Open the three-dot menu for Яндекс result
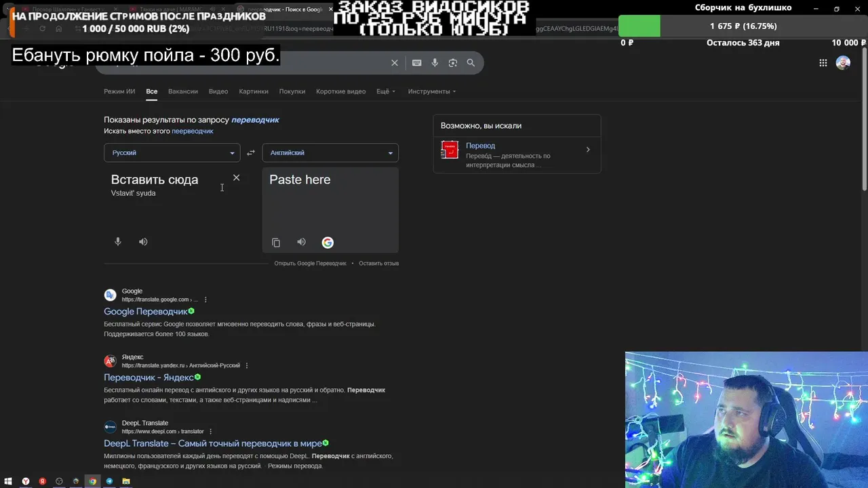The image size is (868, 488). pos(247,365)
